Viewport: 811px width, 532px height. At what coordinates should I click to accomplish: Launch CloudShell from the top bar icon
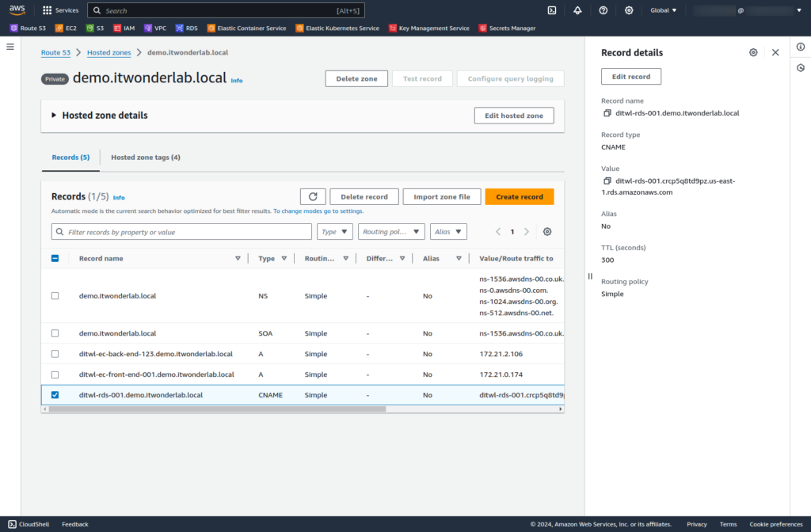[552, 10]
